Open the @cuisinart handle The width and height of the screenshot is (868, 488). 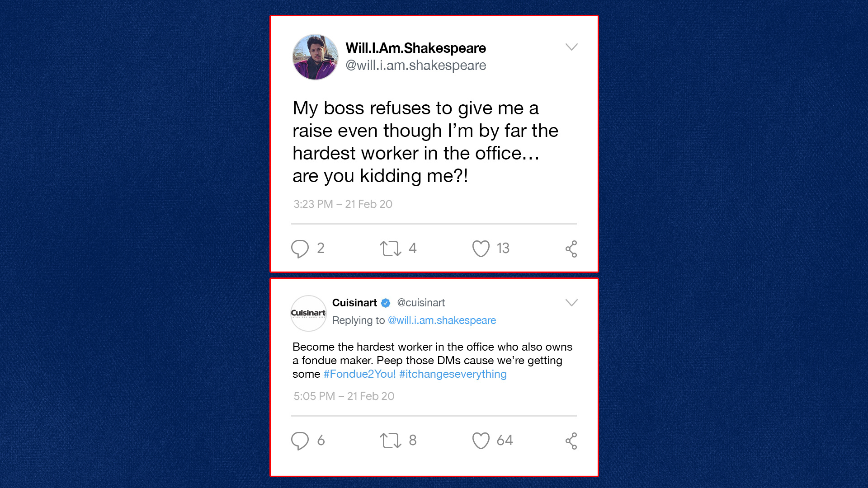(421, 303)
